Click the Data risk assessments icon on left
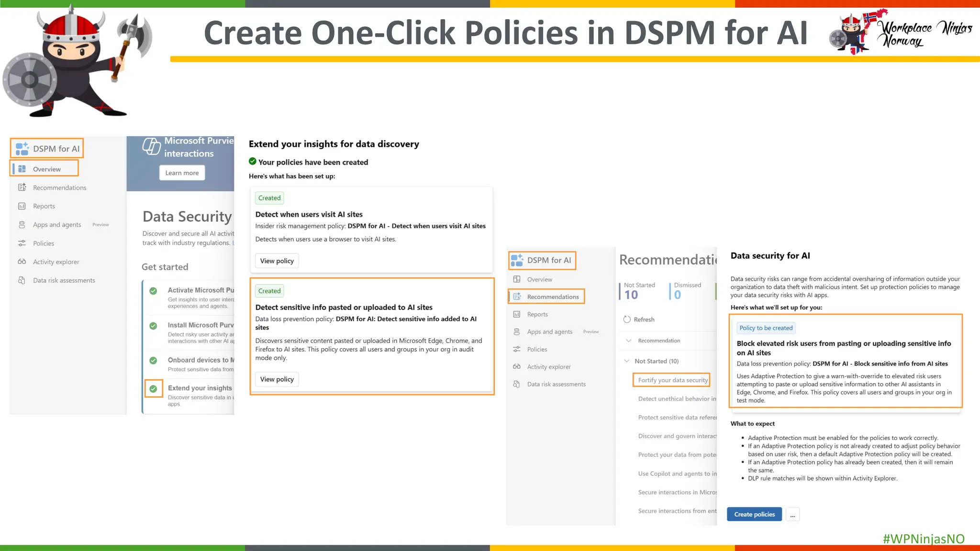 pos(22,280)
